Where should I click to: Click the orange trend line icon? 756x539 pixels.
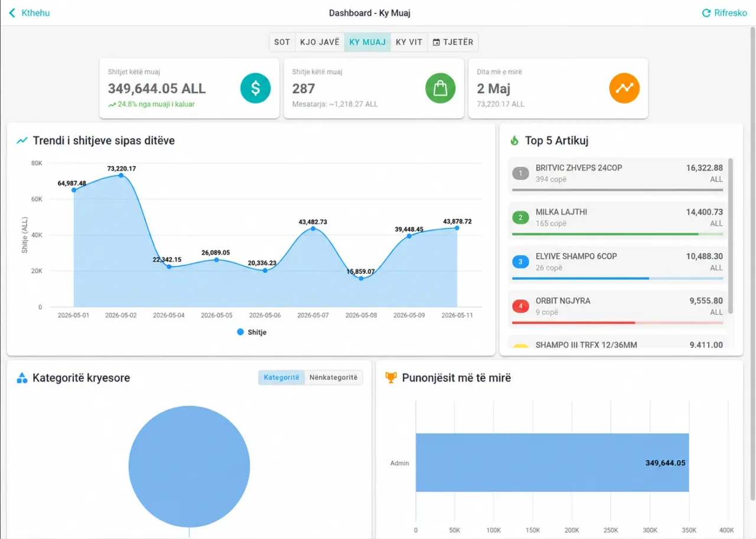coord(624,88)
